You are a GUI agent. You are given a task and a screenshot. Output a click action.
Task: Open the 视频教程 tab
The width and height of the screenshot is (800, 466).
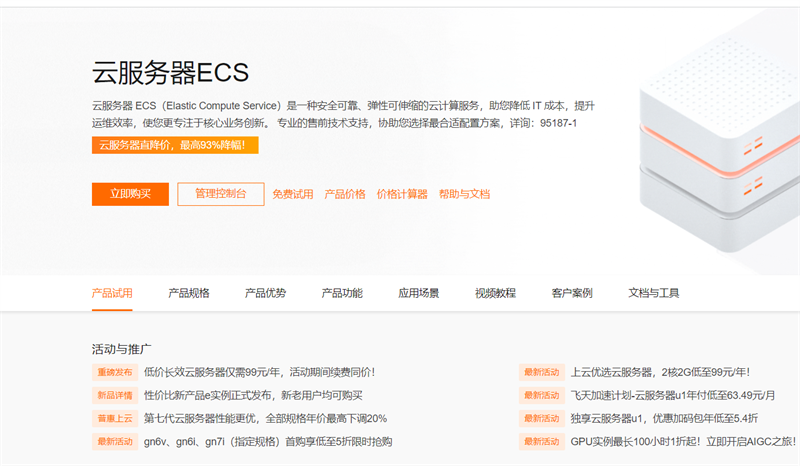click(x=495, y=293)
